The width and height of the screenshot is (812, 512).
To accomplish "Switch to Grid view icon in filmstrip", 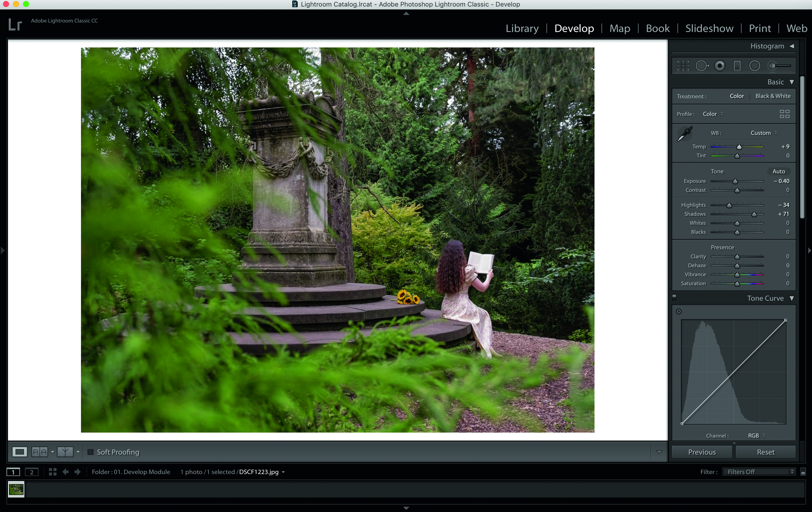I will coord(52,472).
